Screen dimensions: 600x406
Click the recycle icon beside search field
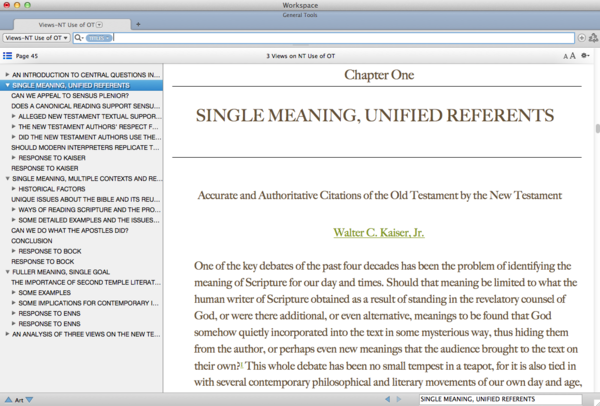(593, 38)
